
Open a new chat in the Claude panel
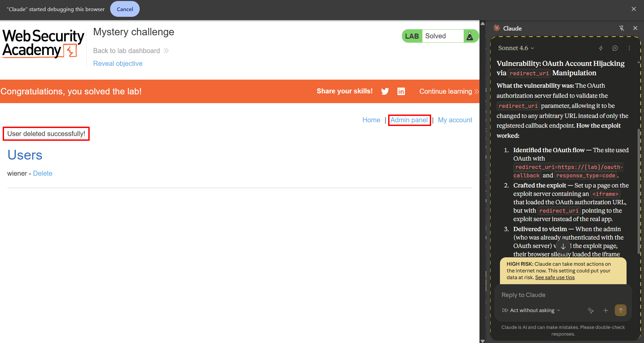615,48
